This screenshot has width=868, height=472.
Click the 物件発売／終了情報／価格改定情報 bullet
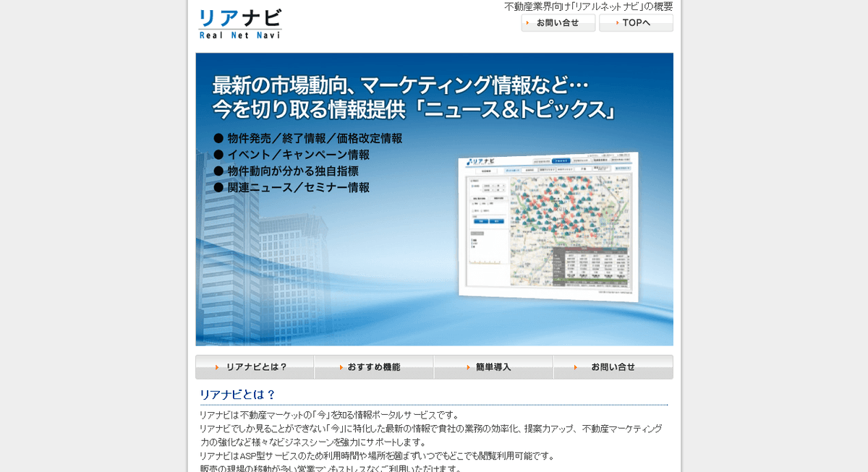[308, 138]
